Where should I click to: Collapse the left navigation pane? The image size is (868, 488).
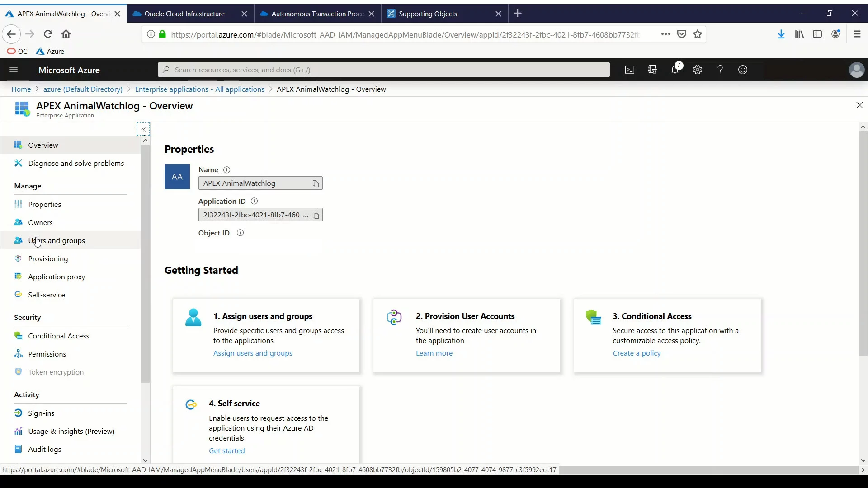143,129
